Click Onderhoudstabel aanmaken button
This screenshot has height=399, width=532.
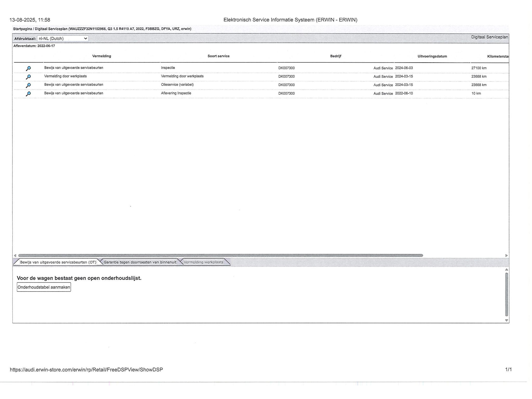coord(44,287)
